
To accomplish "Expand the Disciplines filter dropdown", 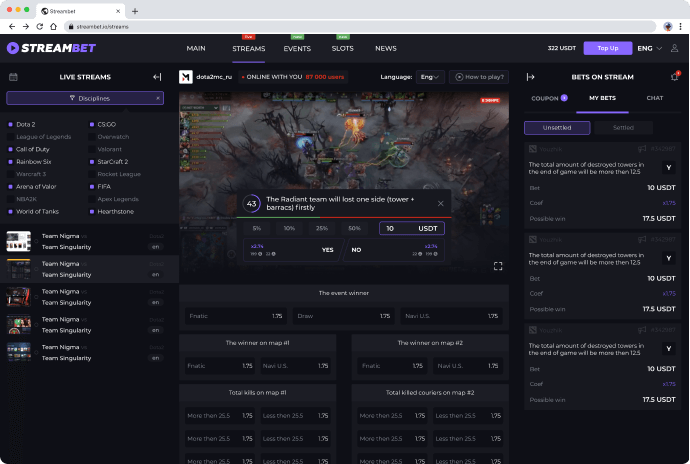I will pos(85,98).
